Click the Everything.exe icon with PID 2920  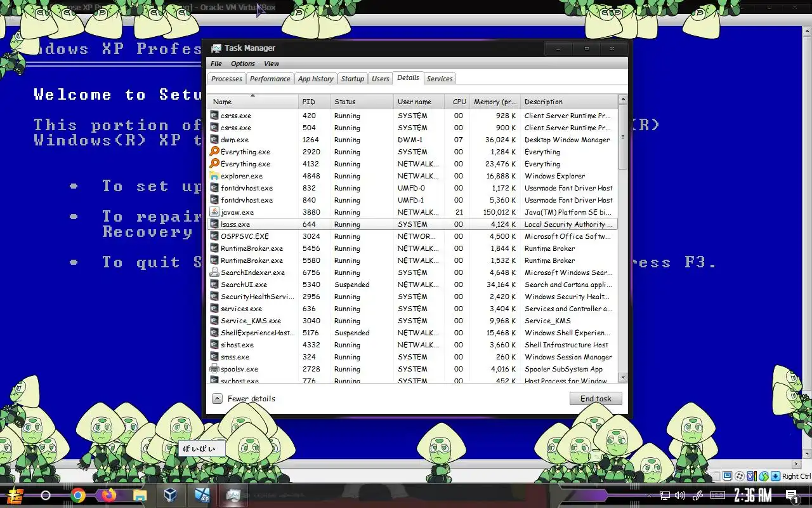click(x=214, y=152)
